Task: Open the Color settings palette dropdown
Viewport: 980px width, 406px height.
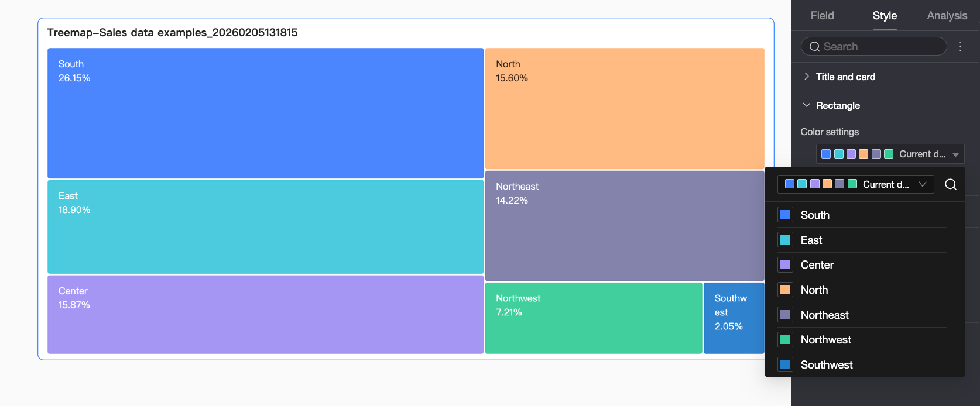Action: [890, 154]
